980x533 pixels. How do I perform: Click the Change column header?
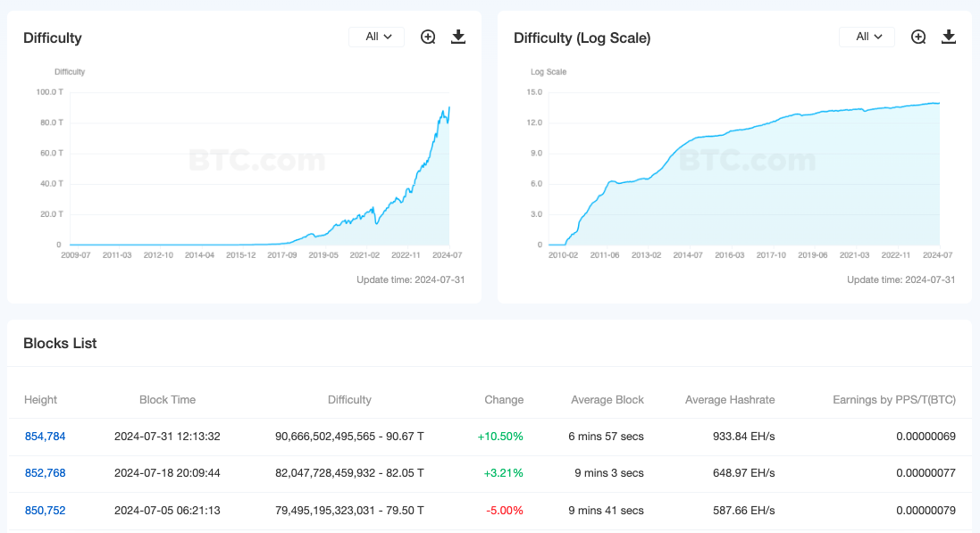point(504,400)
